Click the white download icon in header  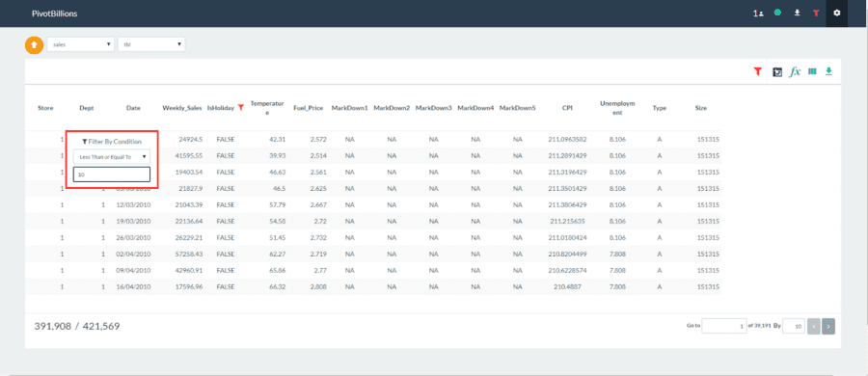798,13
